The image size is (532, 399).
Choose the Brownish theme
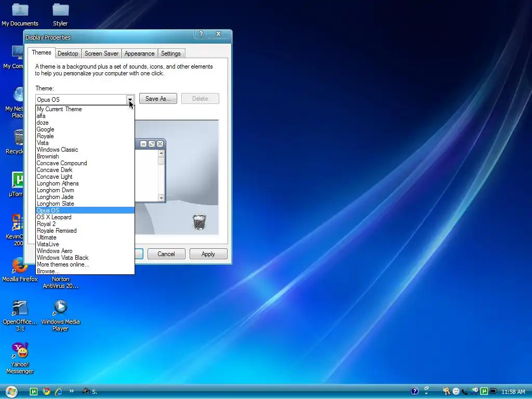pos(85,156)
